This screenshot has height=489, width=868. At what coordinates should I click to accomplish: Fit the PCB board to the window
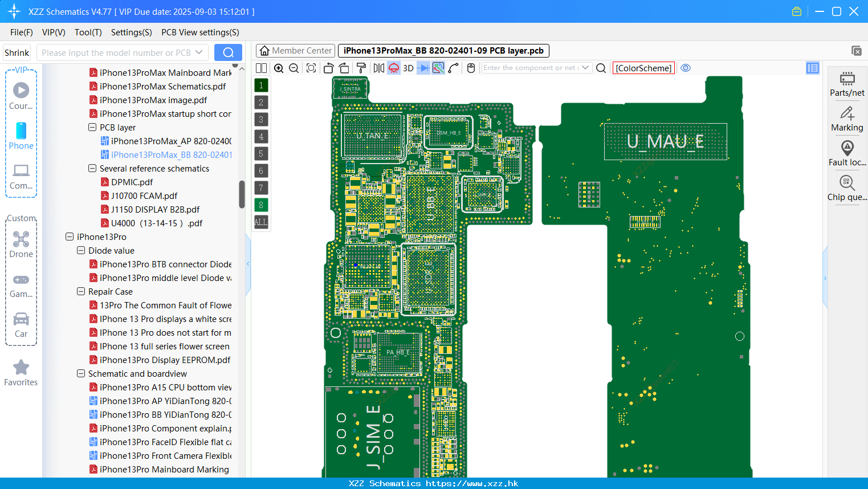pos(311,68)
